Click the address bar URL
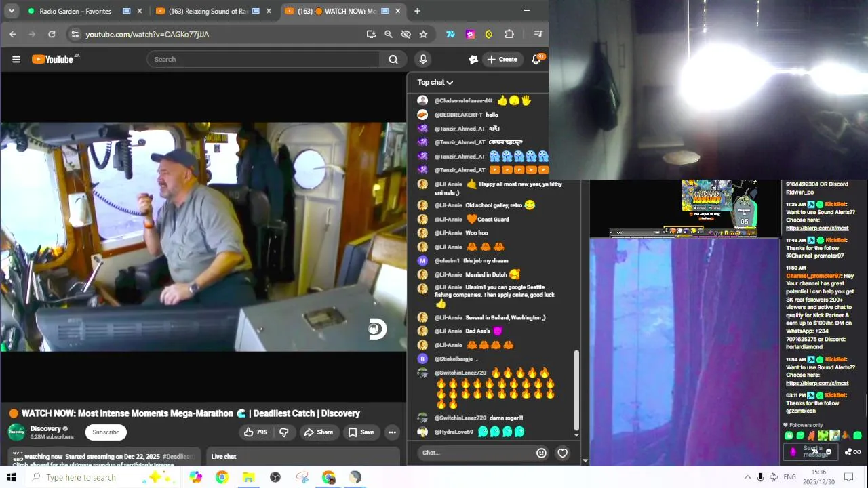This screenshot has height=488, width=868. coord(147,34)
